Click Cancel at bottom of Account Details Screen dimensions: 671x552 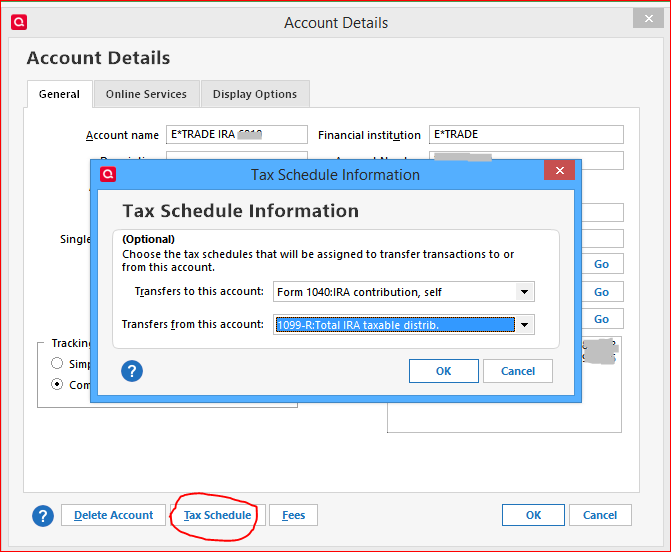click(x=600, y=515)
